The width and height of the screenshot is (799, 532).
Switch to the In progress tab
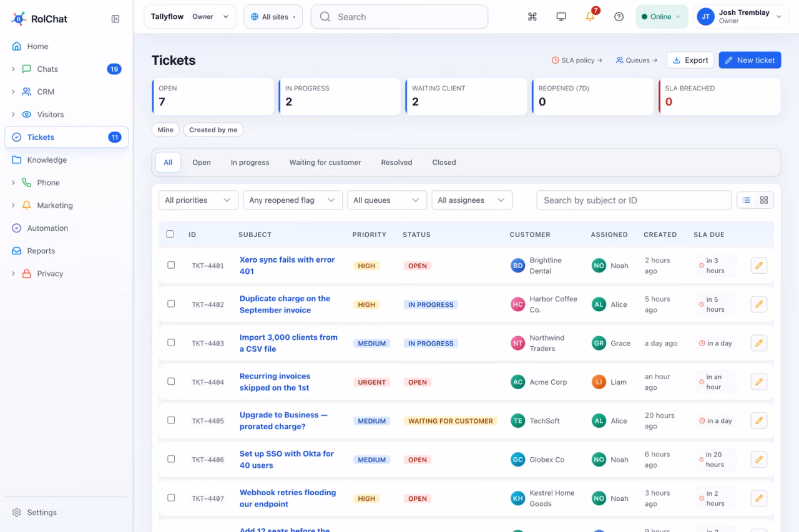tap(250, 162)
